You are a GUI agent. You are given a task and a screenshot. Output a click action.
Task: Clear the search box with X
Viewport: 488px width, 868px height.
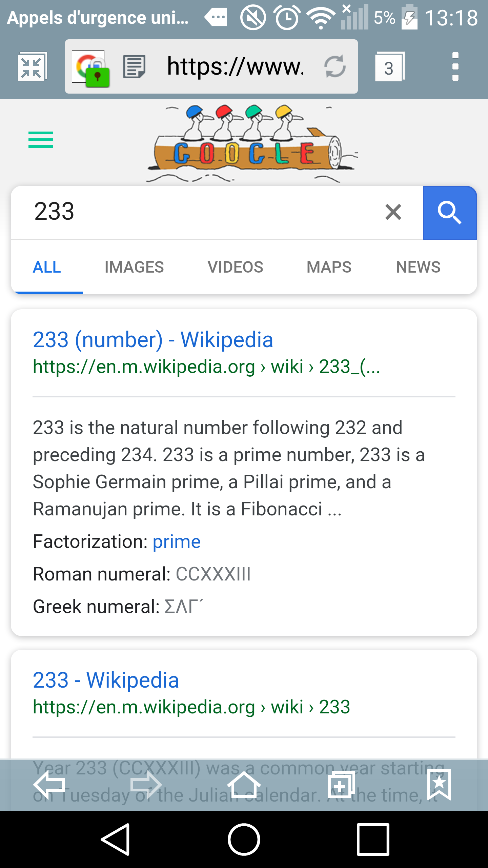[393, 212]
